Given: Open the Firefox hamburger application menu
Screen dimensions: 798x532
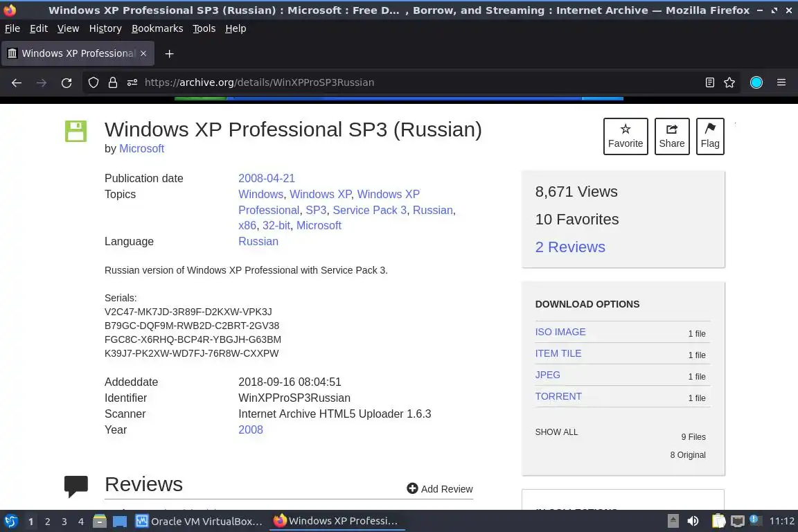Looking at the screenshot, I should click(x=781, y=82).
